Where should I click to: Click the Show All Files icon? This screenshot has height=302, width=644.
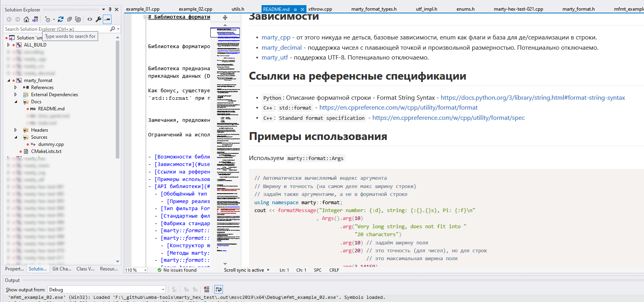[78, 19]
